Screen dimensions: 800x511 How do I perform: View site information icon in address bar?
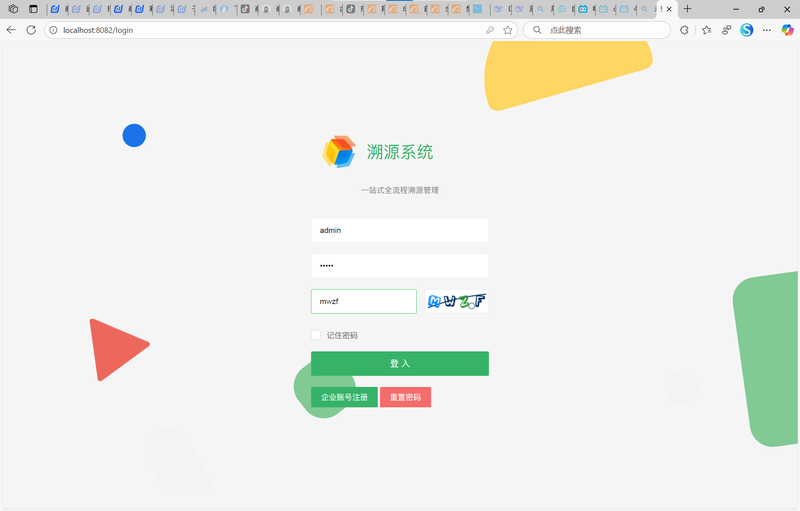point(53,30)
